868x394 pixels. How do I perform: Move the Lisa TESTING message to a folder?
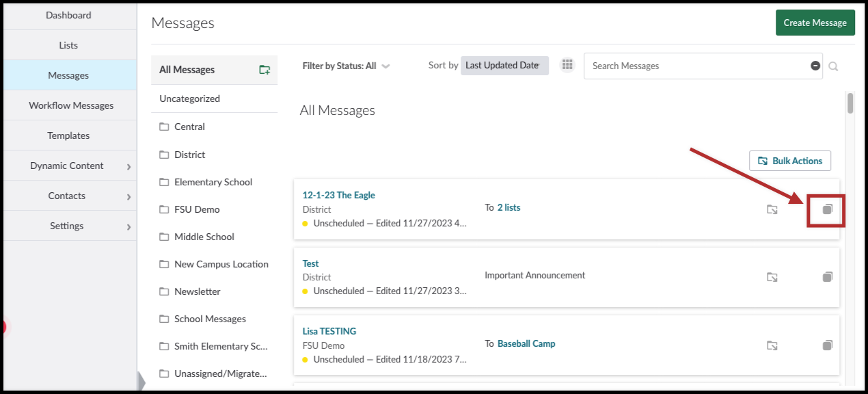(x=772, y=345)
